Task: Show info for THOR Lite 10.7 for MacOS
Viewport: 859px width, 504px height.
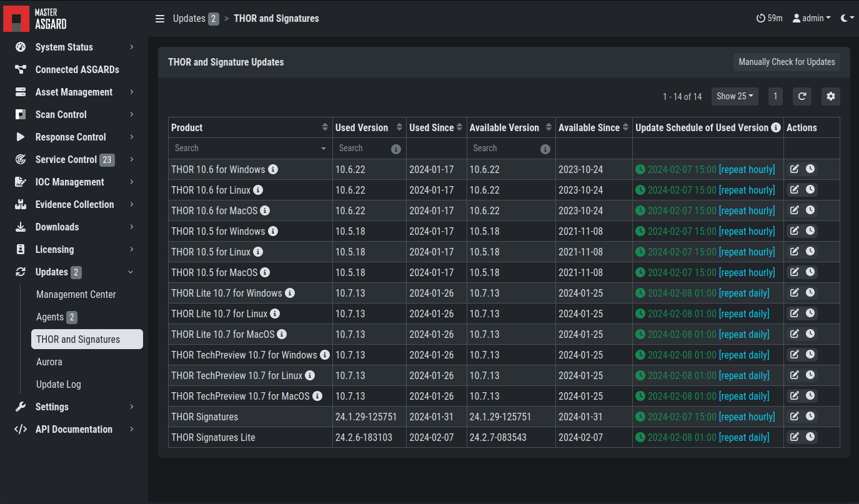Action: pyautogui.click(x=282, y=334)
